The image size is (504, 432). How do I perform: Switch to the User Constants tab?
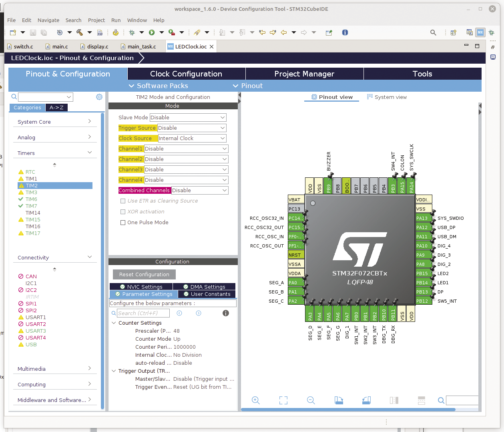point(207,294)
